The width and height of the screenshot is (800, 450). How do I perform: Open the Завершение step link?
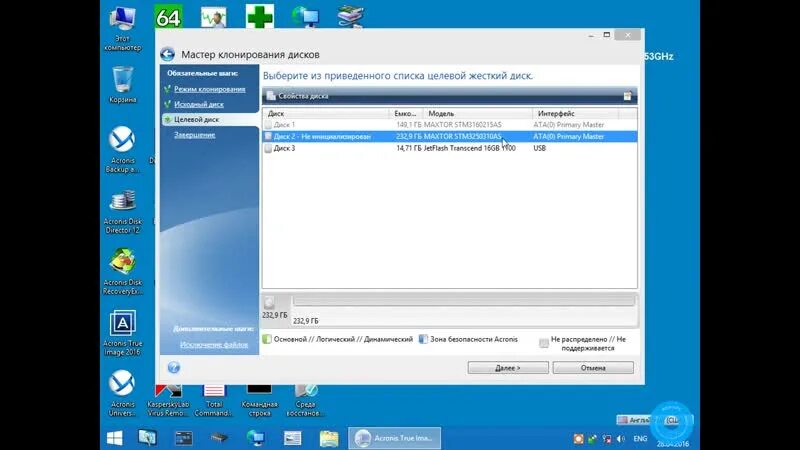tap(194, 135)
